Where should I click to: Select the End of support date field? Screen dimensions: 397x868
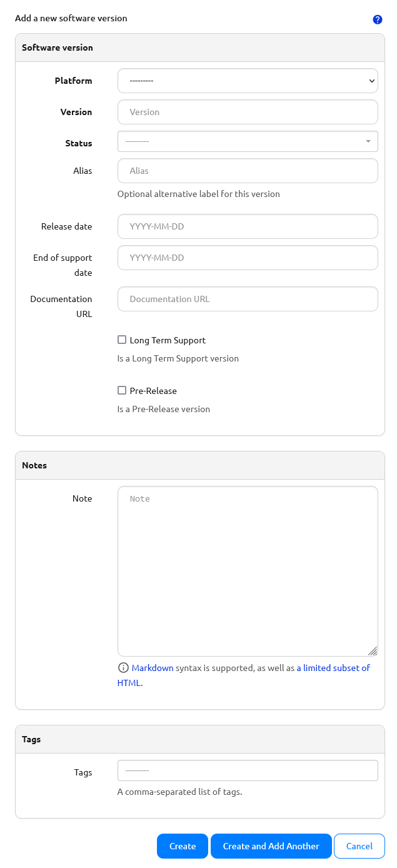pyautogui.click(x=247, y=257)
